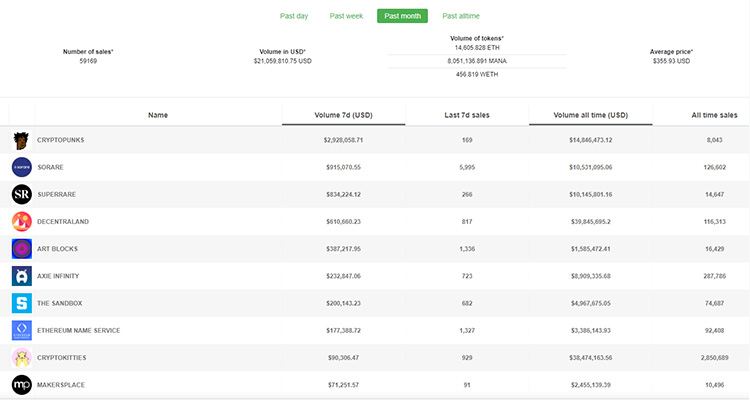750x400 pixels.
Task: Select the 1,327 ENS 7d sales value
Action: (x=467, y=331)
